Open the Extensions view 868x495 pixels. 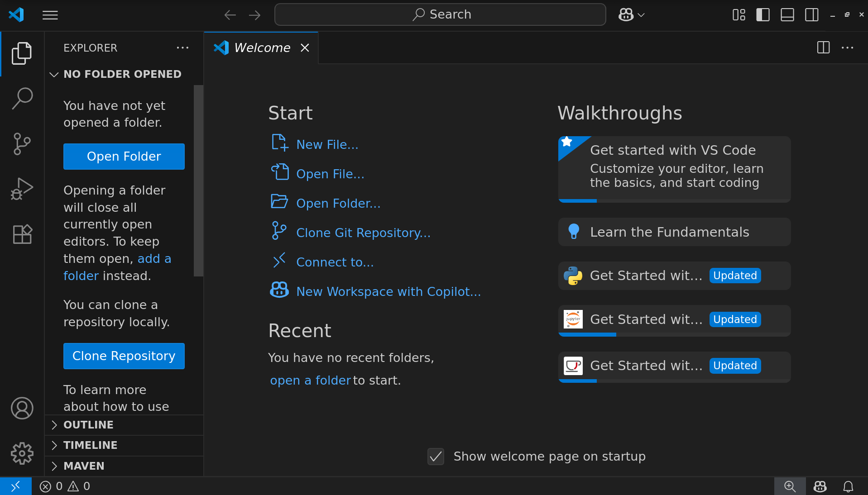22,234
